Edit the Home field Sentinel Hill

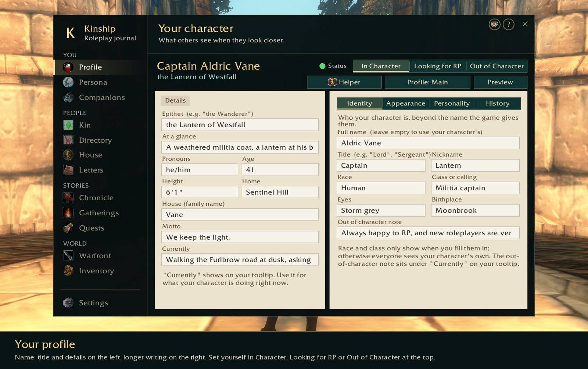(280, 192)
